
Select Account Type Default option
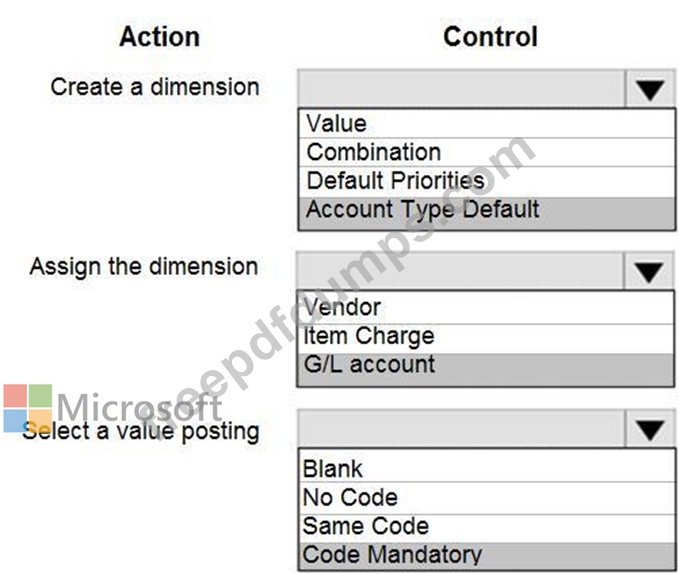[x=422, y=210]
